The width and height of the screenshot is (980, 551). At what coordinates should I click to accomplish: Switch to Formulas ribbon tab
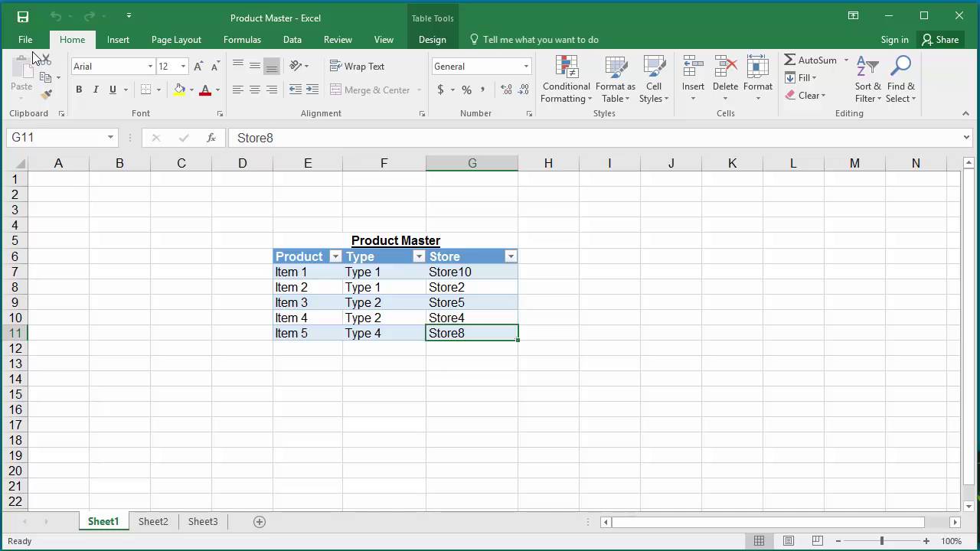(242, 40)
